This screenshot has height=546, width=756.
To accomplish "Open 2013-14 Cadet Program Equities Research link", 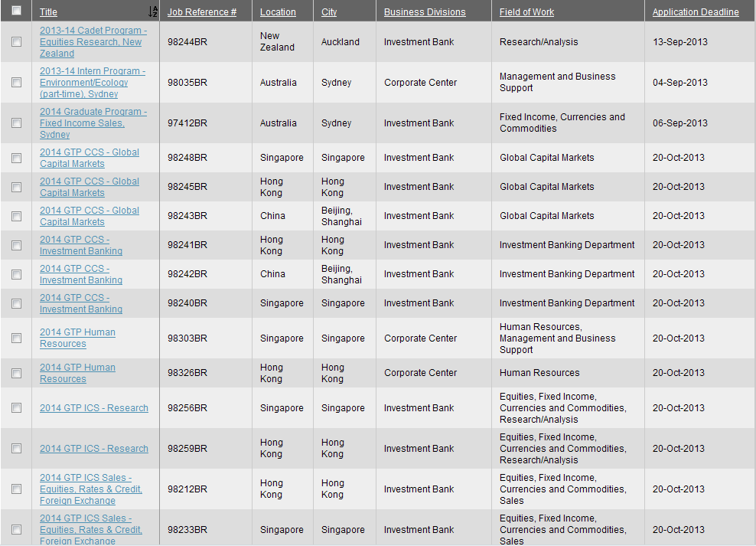I will coord(91,42).
